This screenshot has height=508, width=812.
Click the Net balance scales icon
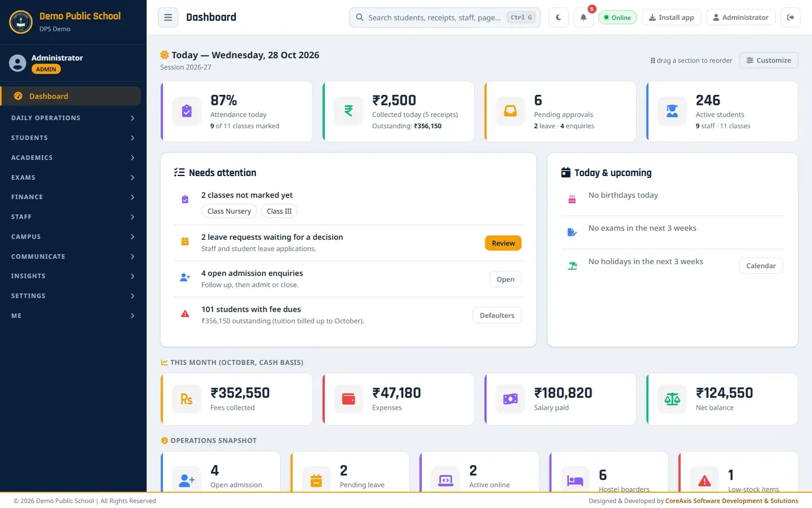672,399
